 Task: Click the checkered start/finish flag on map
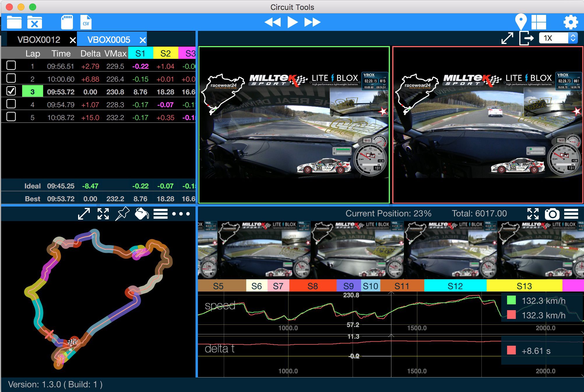coord(72,342)
